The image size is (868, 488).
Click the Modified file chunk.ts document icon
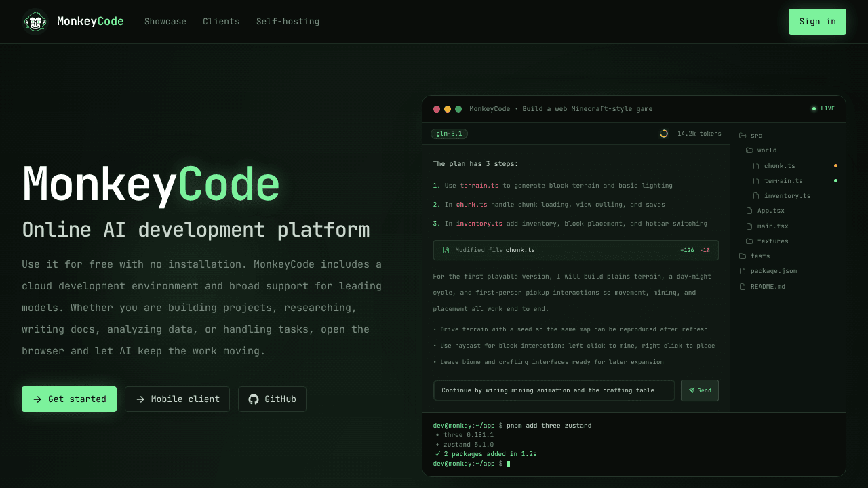446,250
